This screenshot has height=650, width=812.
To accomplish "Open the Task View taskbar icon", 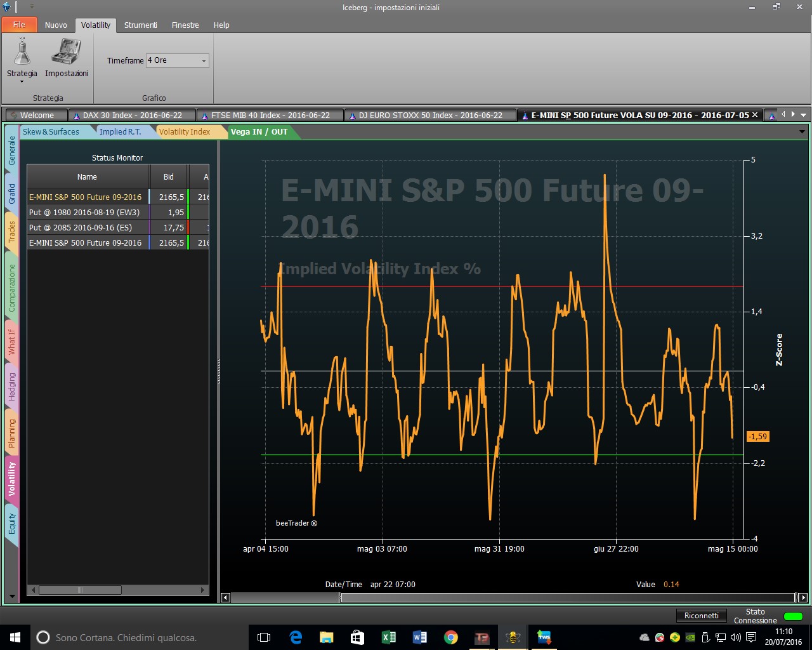I will [x=264, y=637].
